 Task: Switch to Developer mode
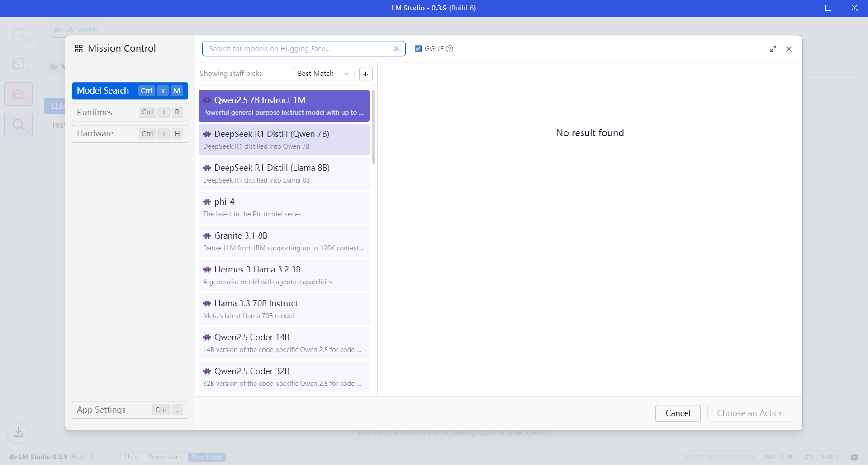click(x=207, y=457)
